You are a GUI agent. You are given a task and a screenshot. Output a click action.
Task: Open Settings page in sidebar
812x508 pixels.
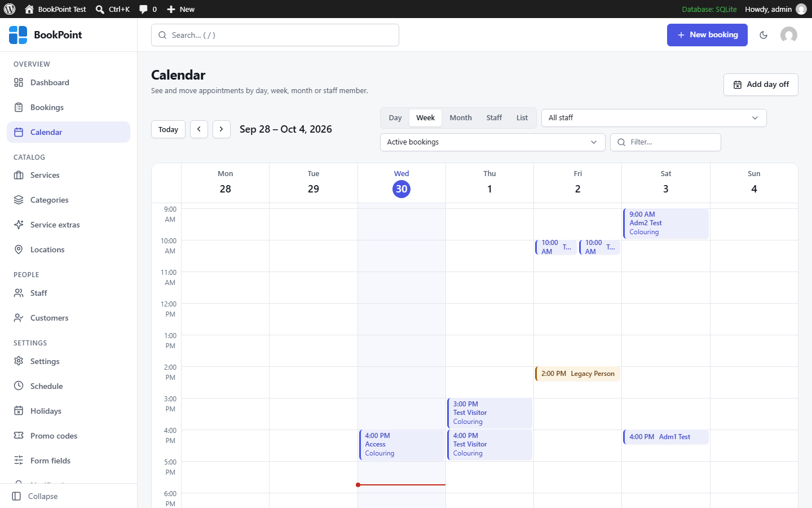coord(68,361)
